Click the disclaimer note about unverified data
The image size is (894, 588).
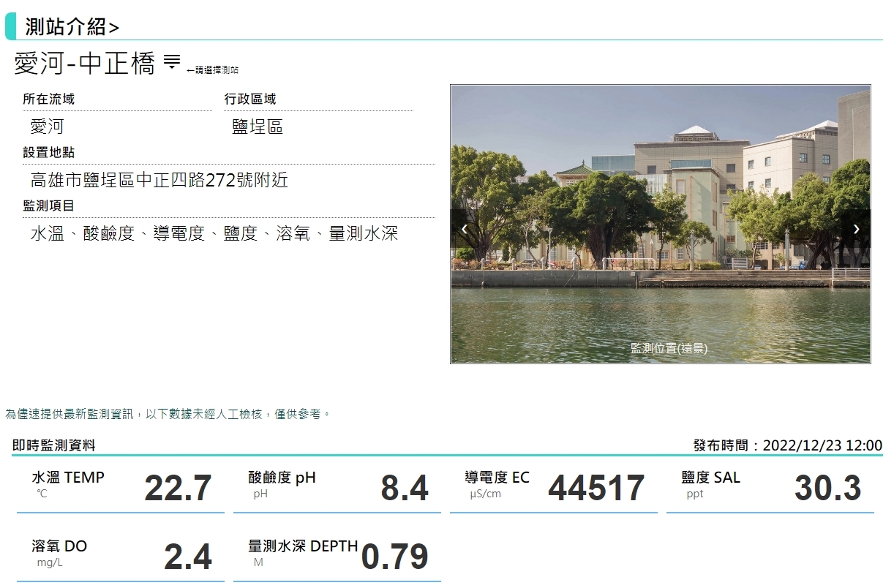click(x=168, y=414)
